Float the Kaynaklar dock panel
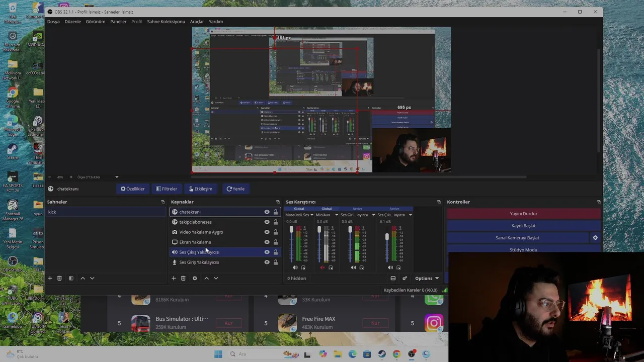 tap(278, 202)
